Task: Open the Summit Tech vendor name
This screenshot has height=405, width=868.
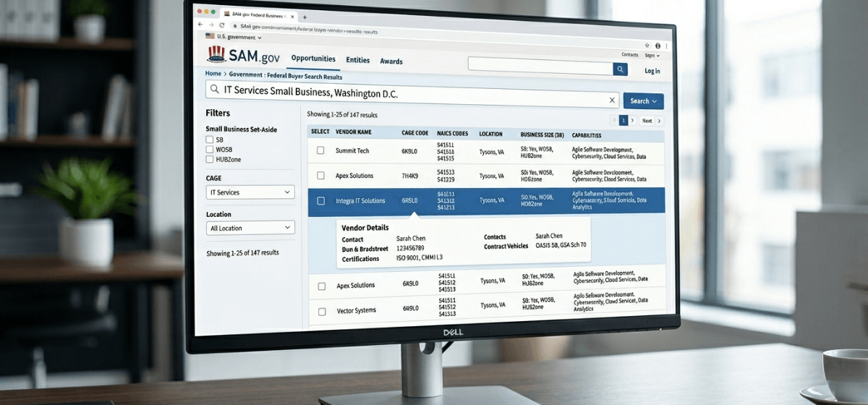Action: (352, 150)
